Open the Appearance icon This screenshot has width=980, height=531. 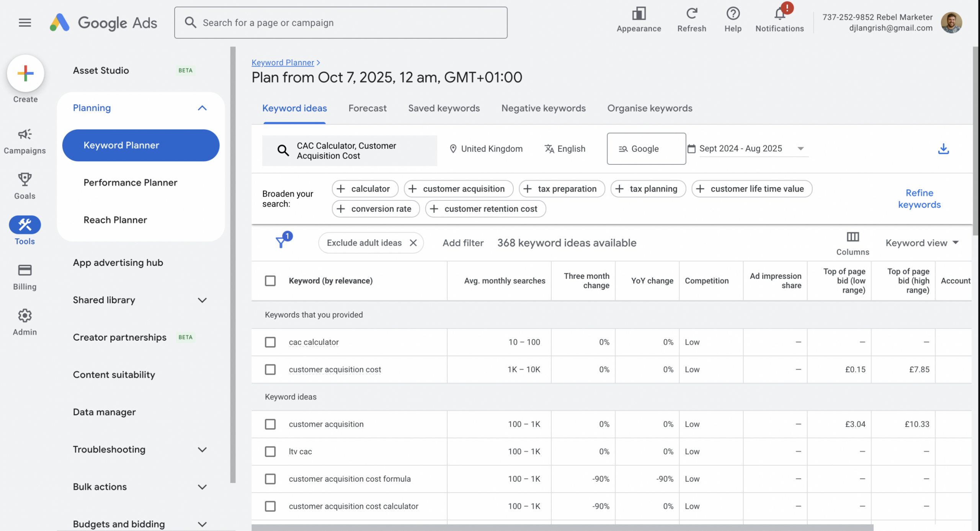tap(639, 14)
